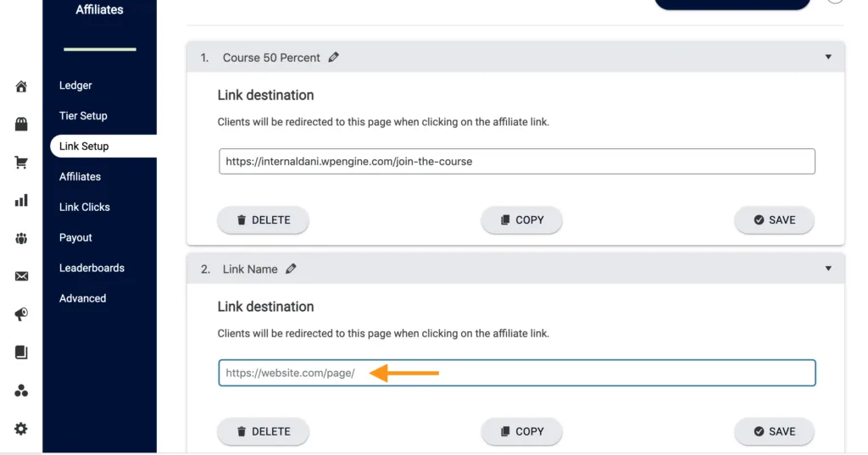Save the Course 50 Percent link
The height and width of the screenshot is (455, 868).
774,219
